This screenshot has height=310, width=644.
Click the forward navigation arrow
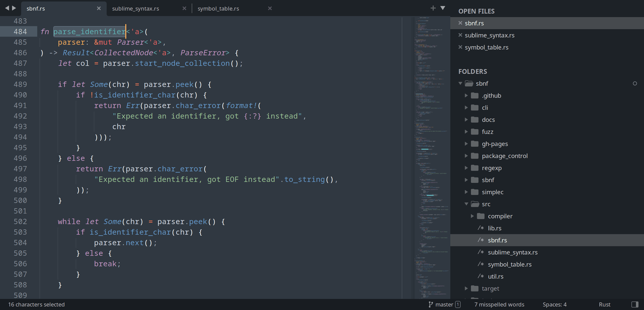[13, 8]
